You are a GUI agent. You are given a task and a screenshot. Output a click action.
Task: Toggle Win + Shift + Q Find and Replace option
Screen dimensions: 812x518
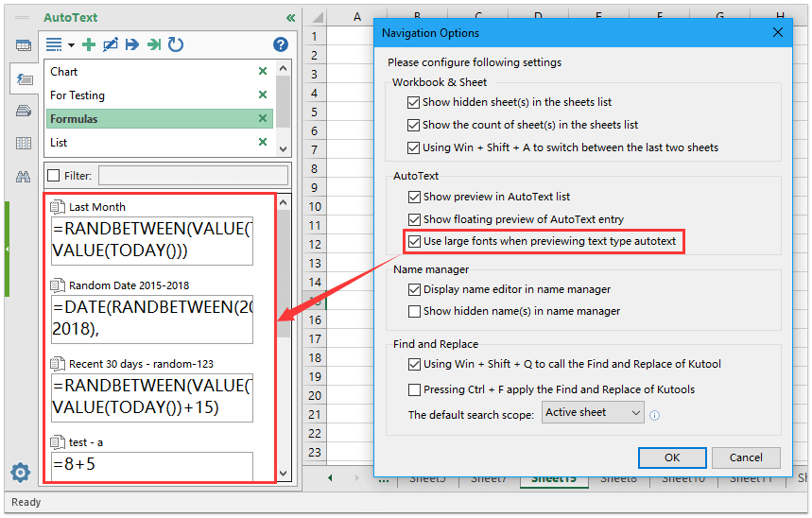(414, 365)
